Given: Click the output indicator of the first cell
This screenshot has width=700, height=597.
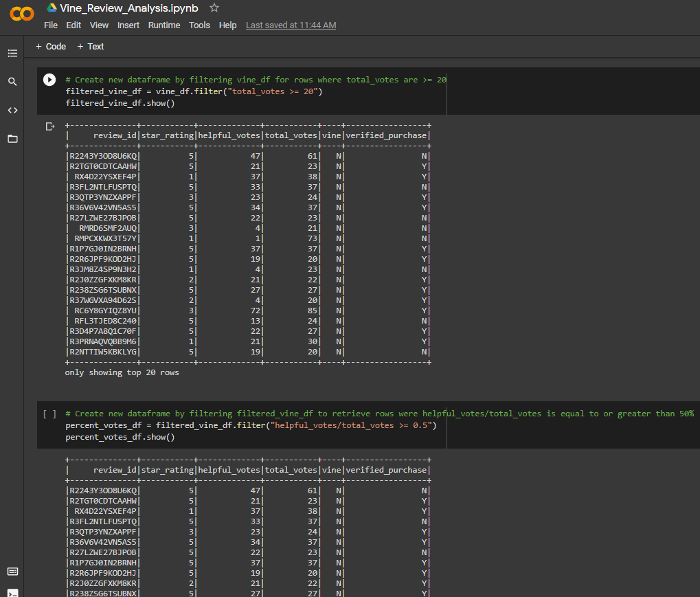Looking at the screenshot, I should (x=49, y=126).
